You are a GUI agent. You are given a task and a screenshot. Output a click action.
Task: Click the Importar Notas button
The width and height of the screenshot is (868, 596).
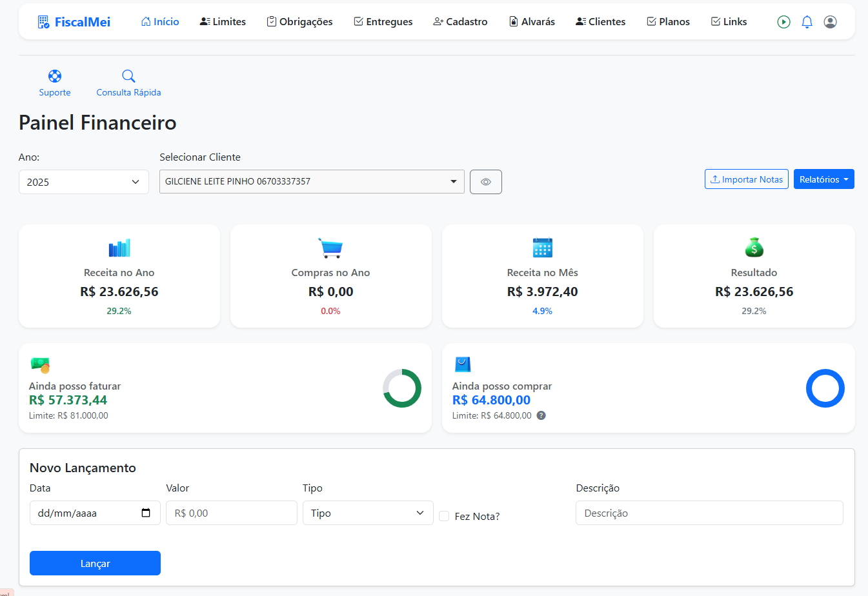pos(746,179)
